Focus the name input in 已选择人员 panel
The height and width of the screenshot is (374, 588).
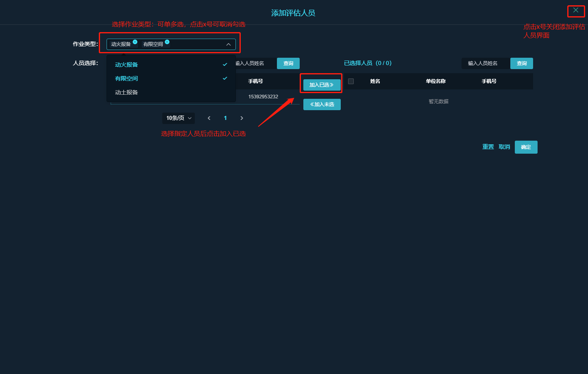tap(486, 63)
